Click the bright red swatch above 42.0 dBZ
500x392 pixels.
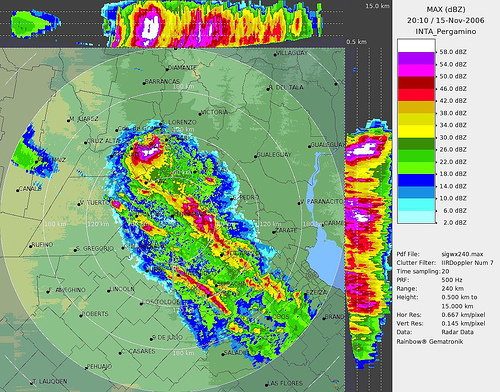[x=416, y=95]
